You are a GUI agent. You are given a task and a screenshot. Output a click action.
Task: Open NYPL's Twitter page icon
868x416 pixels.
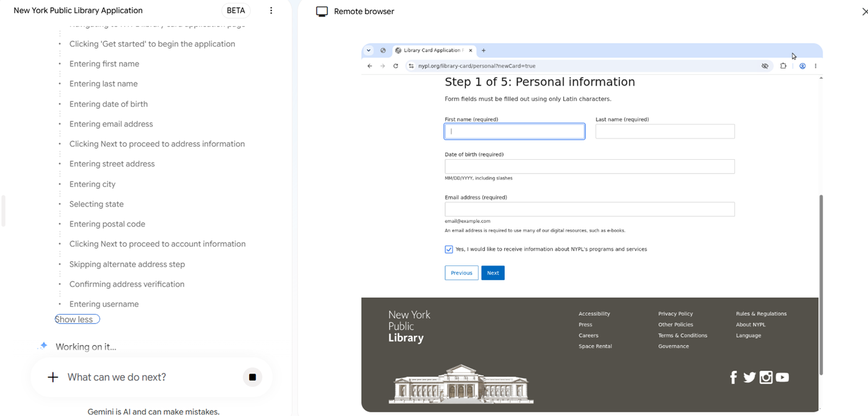pyautogui.click(x=750, y=378)
